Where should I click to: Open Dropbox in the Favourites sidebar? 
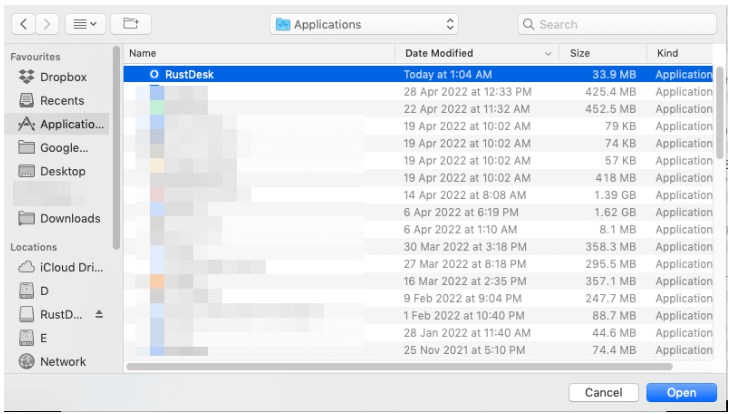click(x=57, y=77)
